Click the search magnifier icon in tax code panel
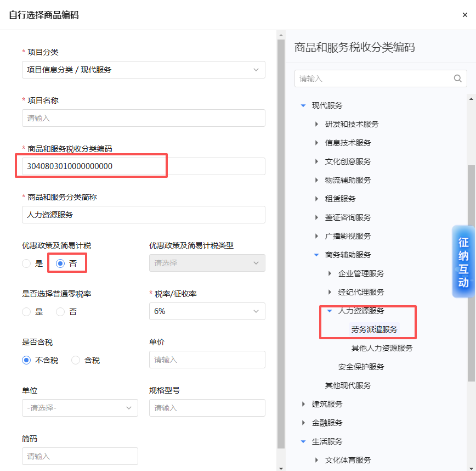Image resolution: width=476 pixels, height=471 pixels. click(457, 78)
